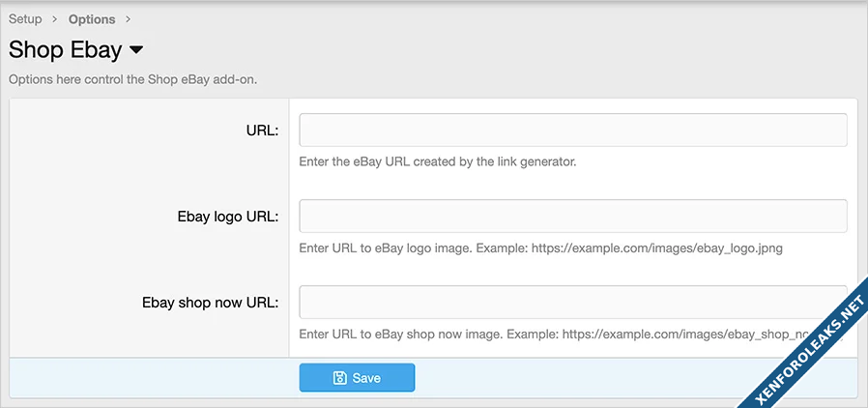Image resolution: width=868 pixels, height=408 pixels.
Task: Click the "URL:" field label
Action: pos(262,131)
